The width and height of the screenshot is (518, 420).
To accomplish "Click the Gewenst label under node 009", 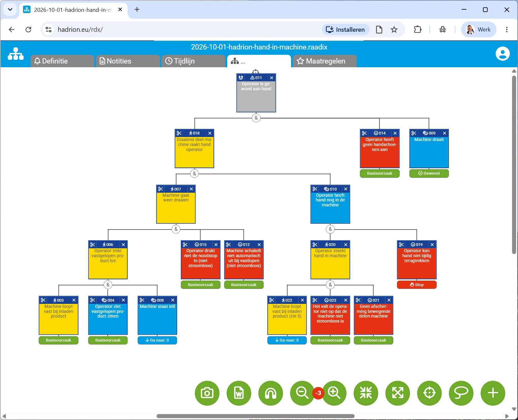I will 429,173.
